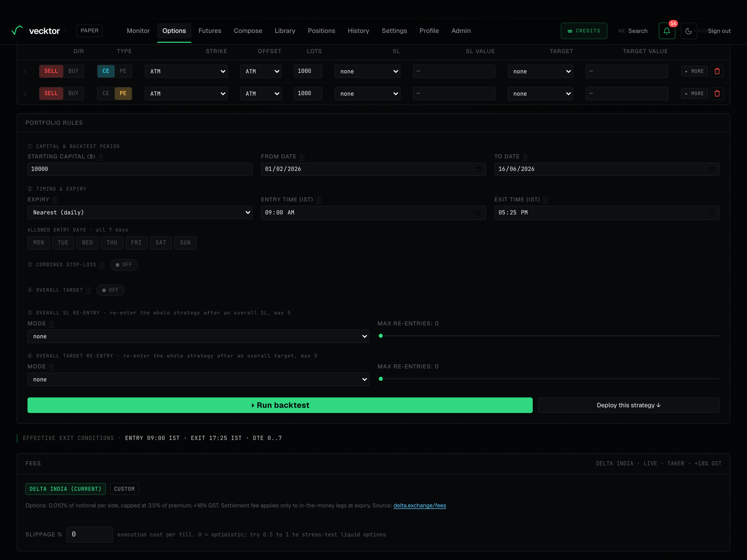
Task: Show info for Overall SL Re-entry Mode
Action: (x=51, y=323)
